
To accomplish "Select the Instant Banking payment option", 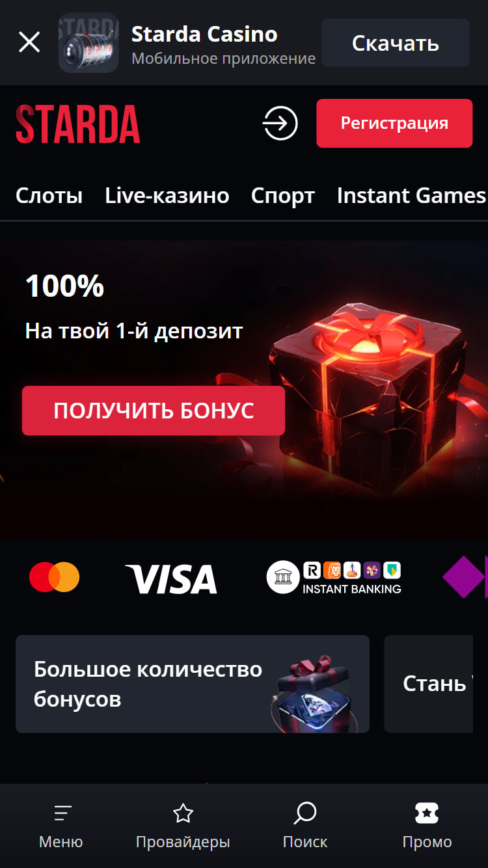I will [x=334, y=578].
